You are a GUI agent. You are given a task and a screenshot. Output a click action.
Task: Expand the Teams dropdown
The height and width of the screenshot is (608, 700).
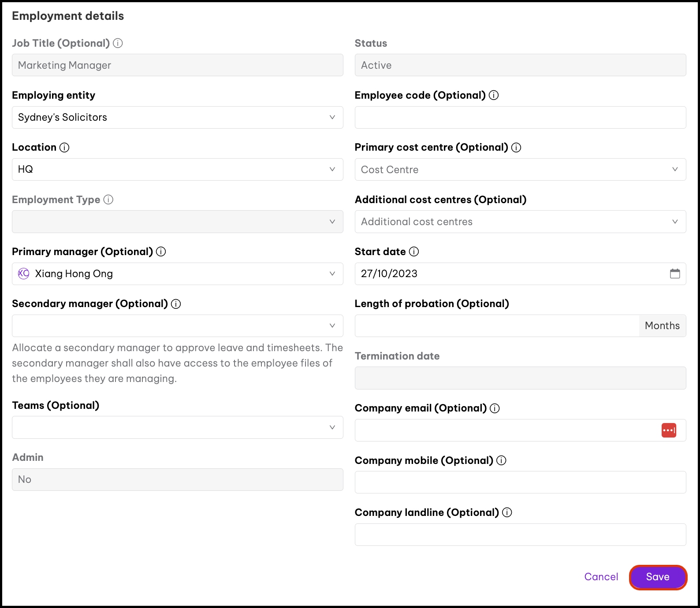pyautogui.click(x=177, y=427)
